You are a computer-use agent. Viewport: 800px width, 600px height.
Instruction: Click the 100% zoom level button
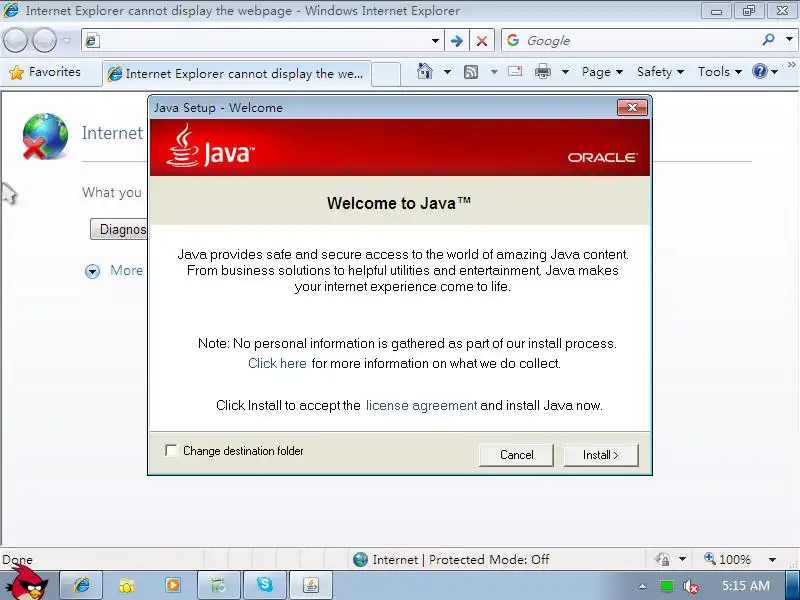(728, 560)
